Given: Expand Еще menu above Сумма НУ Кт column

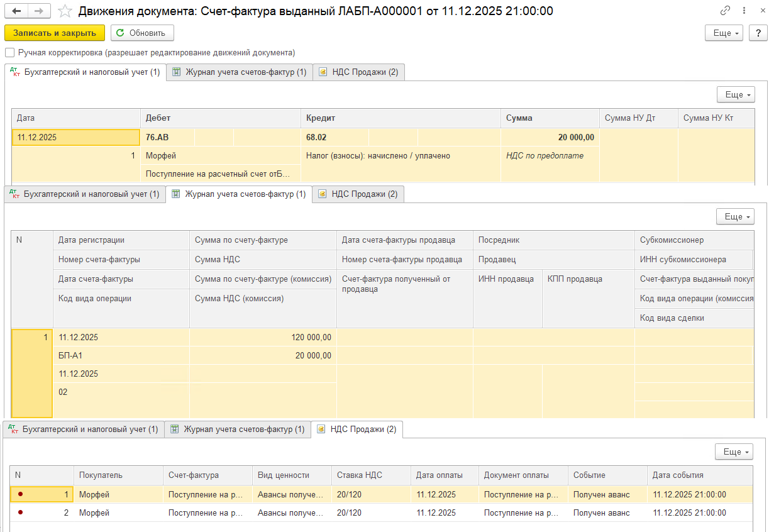Looking at the screenshot, I should (736, 94).
